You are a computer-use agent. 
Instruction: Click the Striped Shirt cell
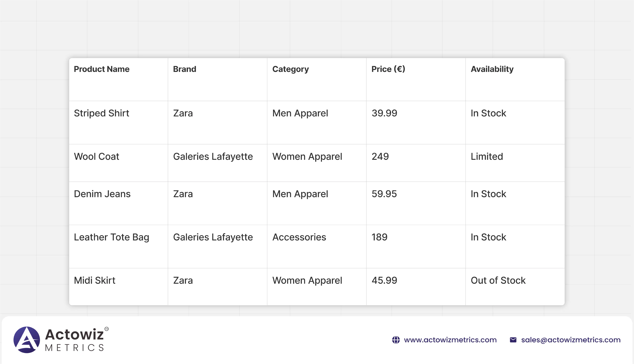(101, 113)
